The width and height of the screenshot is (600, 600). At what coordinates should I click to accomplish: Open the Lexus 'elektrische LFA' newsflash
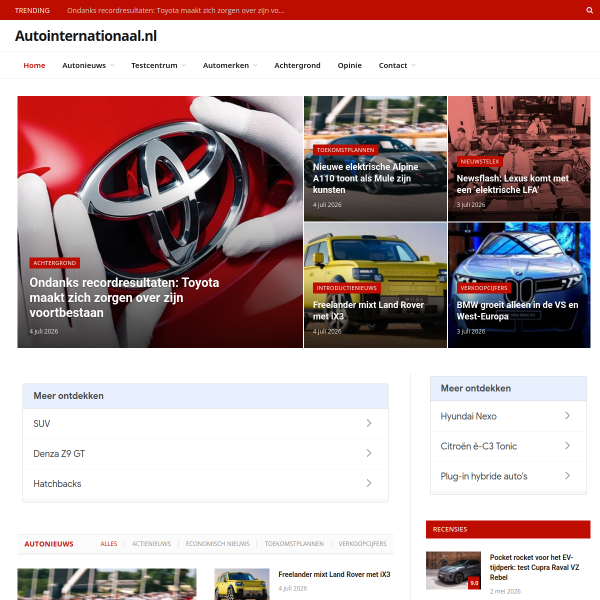[512, 184]
